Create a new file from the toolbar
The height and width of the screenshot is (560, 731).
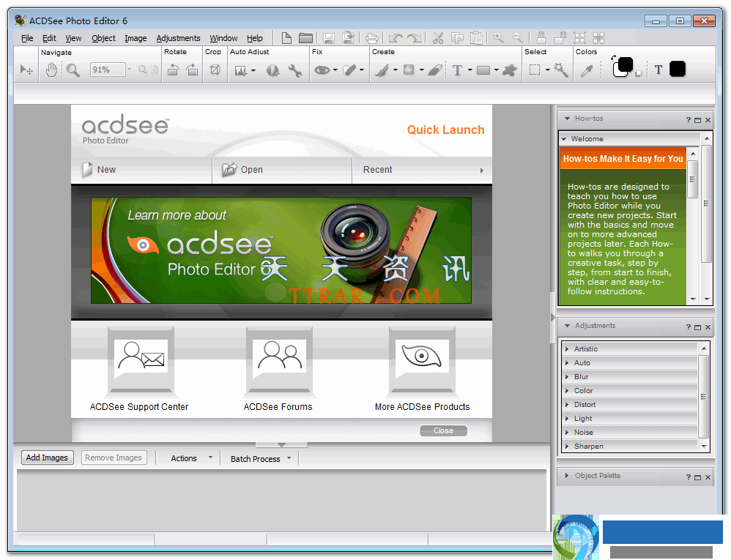tap(286, 38)
